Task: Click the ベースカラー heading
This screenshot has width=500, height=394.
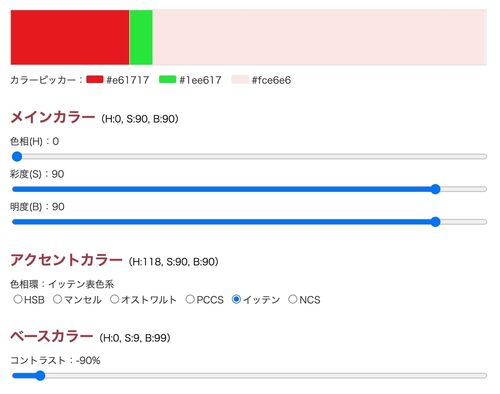Action: (52, 336)
